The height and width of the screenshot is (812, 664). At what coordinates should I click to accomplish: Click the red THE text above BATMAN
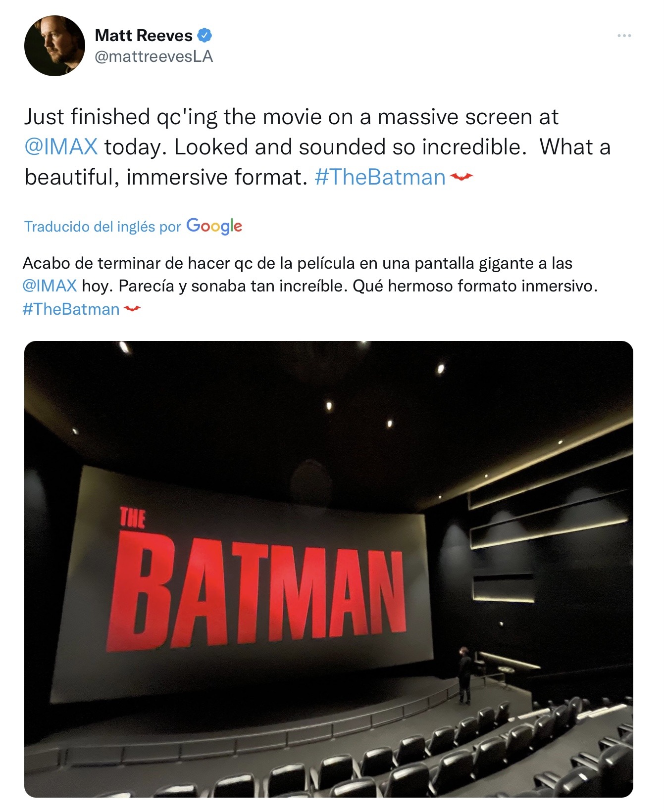point(133,518)
